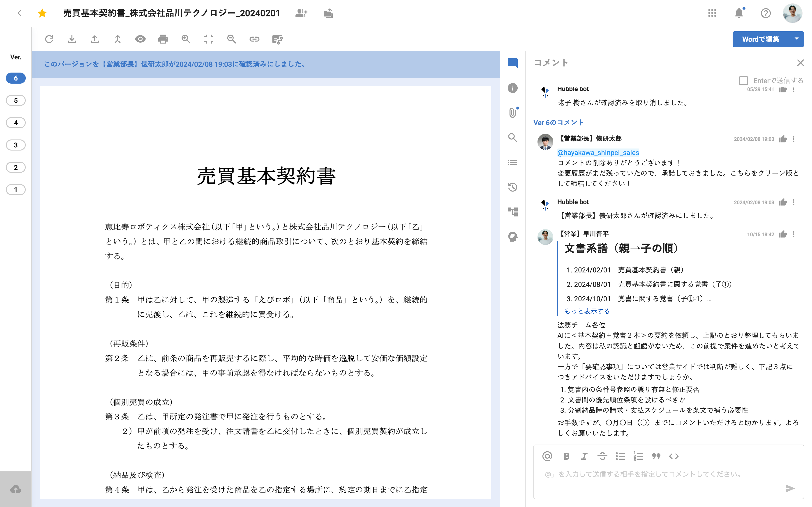812x507 pixels.
Task: Click the zoom in magnifier icon
Action: coord(186,39)
